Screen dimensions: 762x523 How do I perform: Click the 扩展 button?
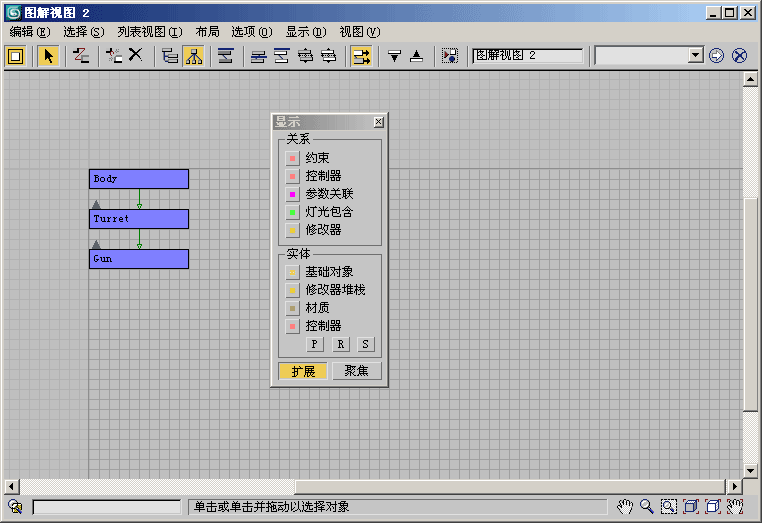coord(302,371)
